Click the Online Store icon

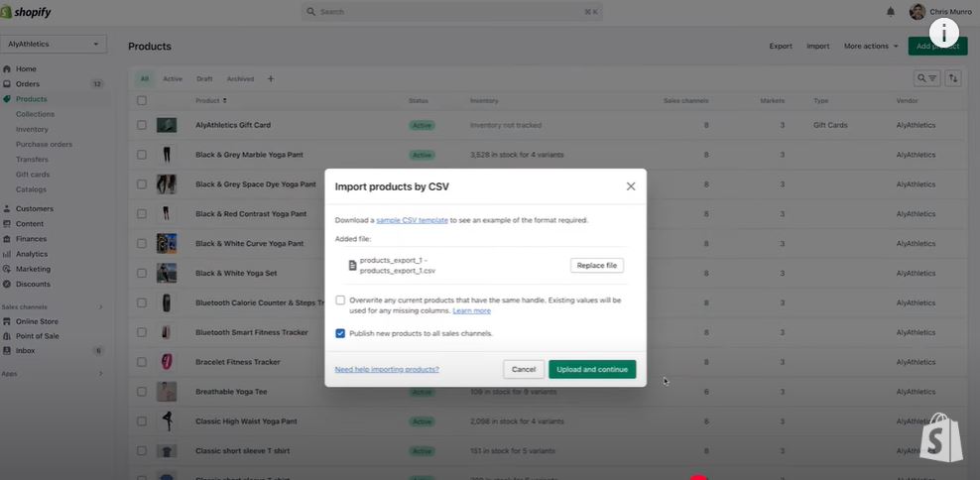click(x=7, y=321)
